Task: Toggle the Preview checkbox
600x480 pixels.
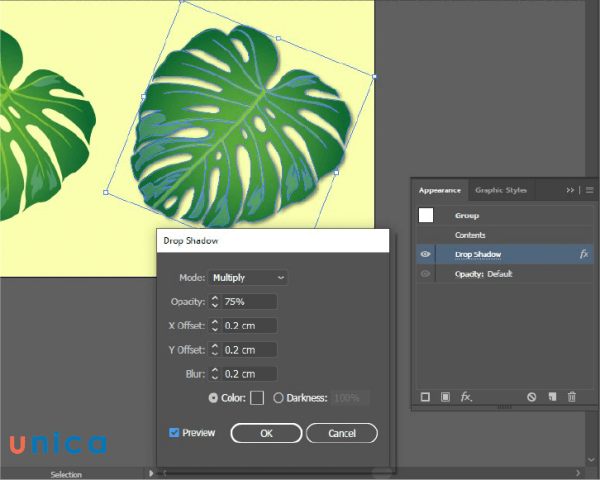Action: pyautogui.click(x=174, y=433)
